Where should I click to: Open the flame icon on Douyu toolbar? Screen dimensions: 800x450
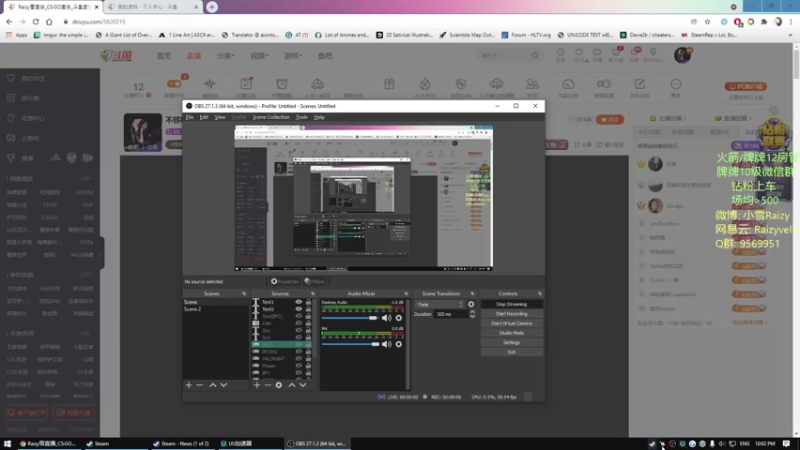[425, 84]
